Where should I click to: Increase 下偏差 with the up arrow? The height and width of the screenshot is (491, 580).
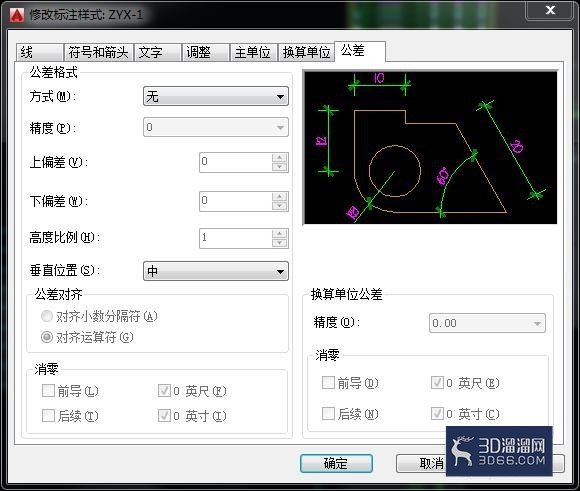tap(280, 196)
